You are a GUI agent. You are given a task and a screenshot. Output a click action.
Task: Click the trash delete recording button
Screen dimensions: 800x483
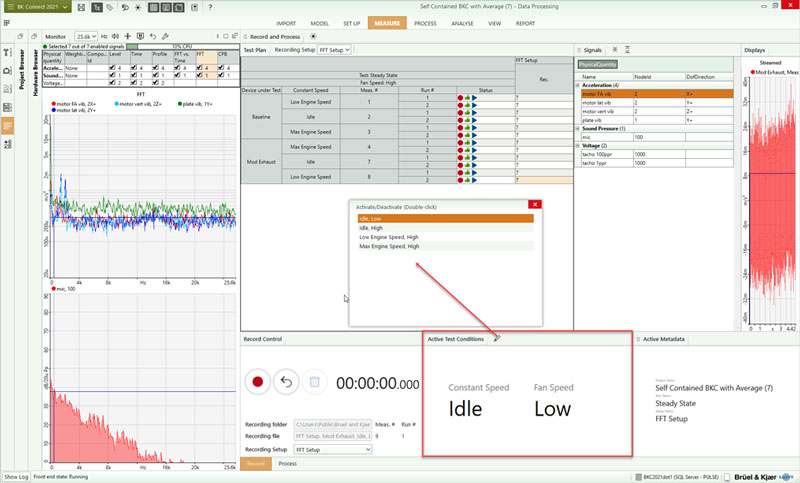click(x=314, y=382)
